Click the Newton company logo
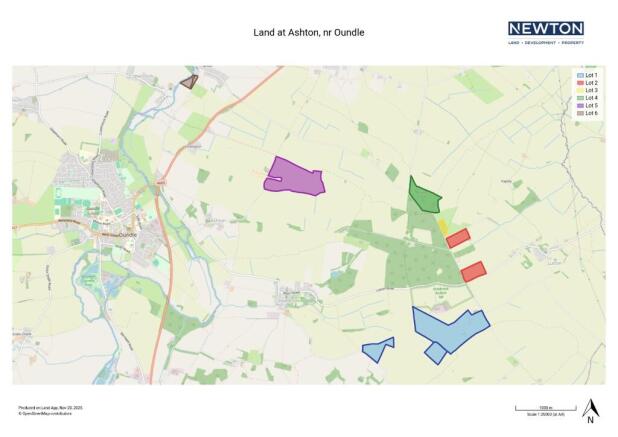 point(545,32)
